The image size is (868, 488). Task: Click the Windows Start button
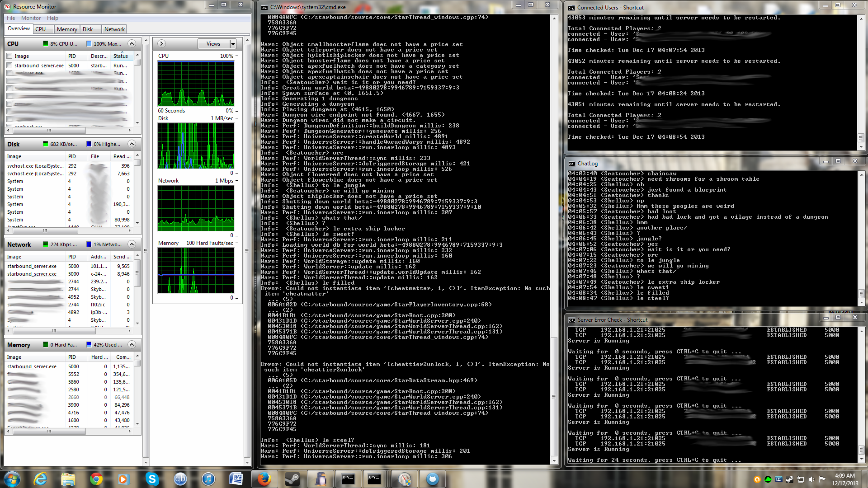click(x=12, y=479)
